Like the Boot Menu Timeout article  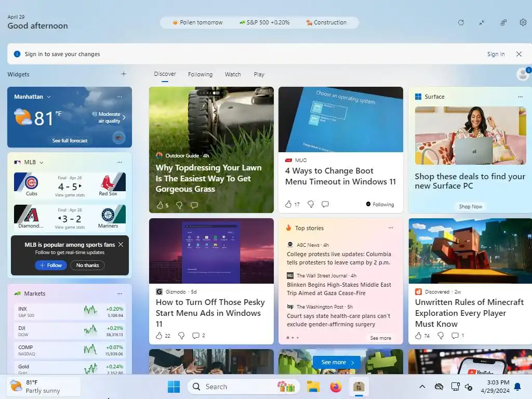(288, 204)
